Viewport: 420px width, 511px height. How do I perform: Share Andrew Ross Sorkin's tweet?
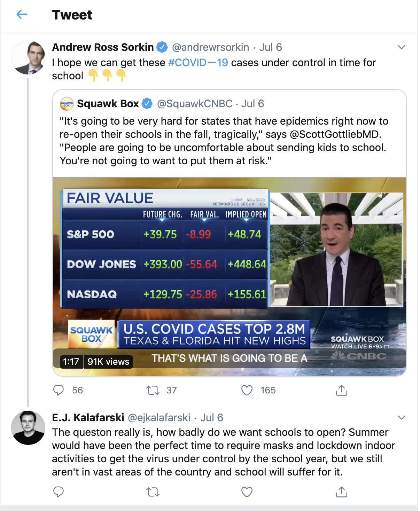(341, 390)
